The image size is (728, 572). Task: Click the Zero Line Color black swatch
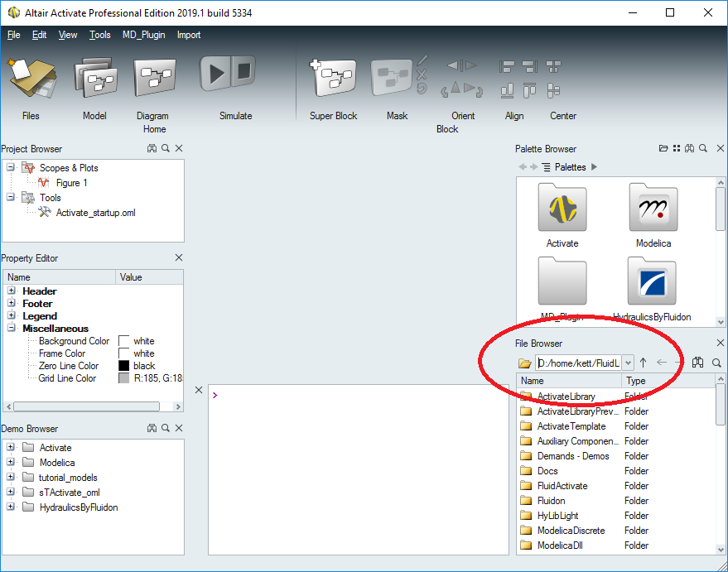(123, 366)
